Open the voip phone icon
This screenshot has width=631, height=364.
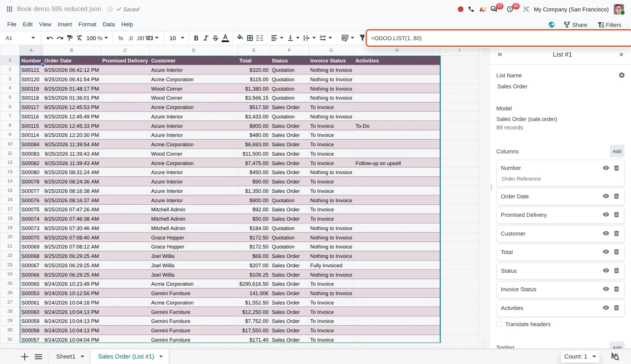(x=471, y=9)
